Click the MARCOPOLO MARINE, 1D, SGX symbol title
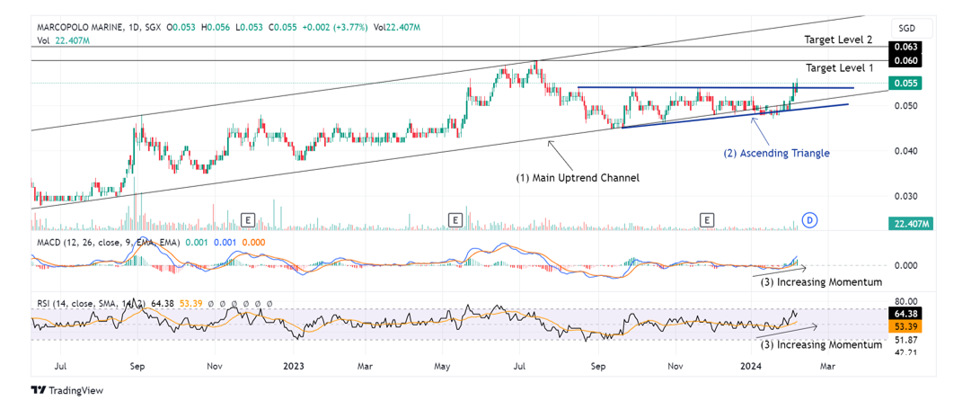The height and width of the screenshot is (410, 980). pyautogui.click(x=100, y=28)
